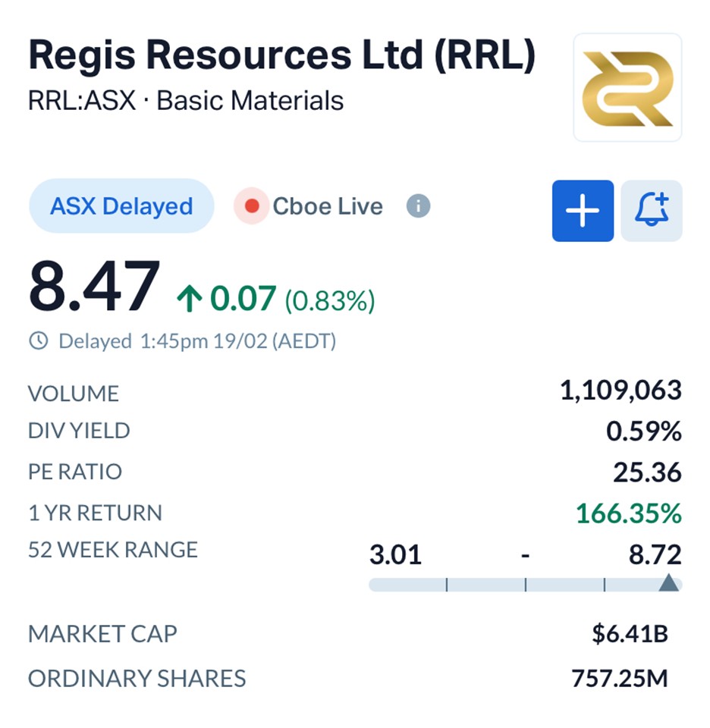Add RRL to watchlist with plus button
Screen dimensions: 710x728
tap(583, 211)
